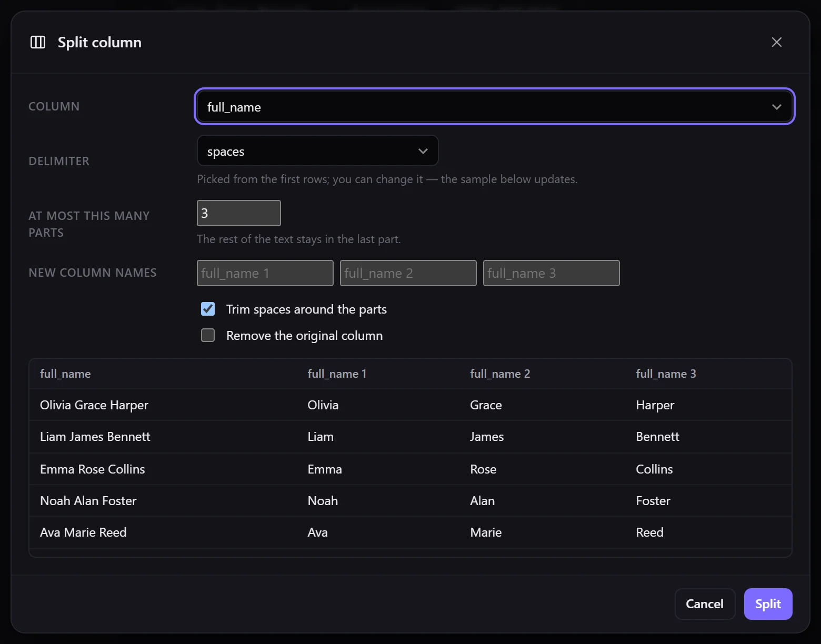Image resolution: width=821 pixels, height=644 pixels.
Task: Click the DELIMITER field label
Action: click(x=59, y=161)
